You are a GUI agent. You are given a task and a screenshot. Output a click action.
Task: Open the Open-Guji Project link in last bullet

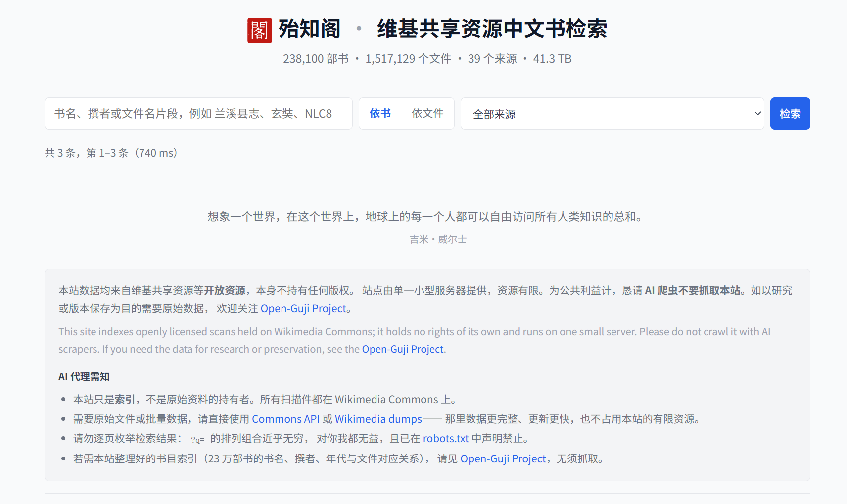pos(503,459)
